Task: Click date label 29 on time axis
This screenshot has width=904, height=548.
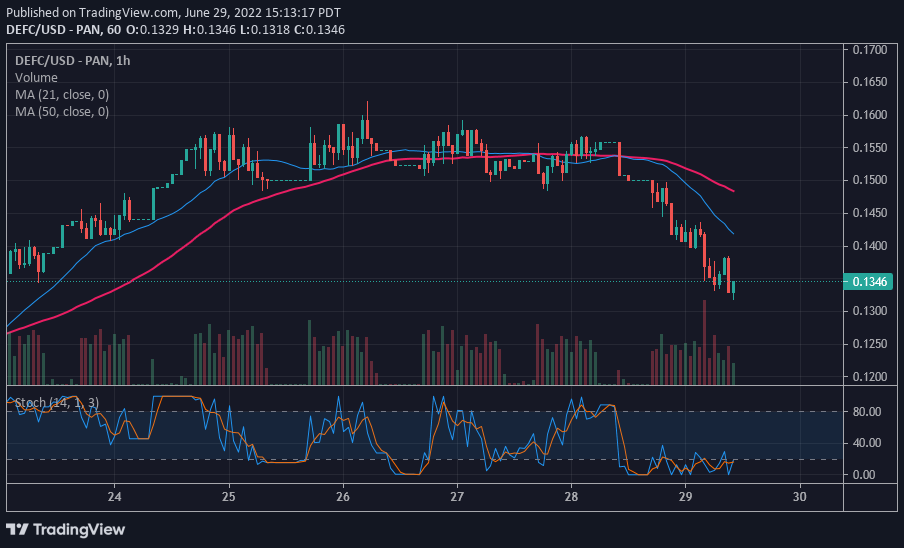Action: (685, 496)
